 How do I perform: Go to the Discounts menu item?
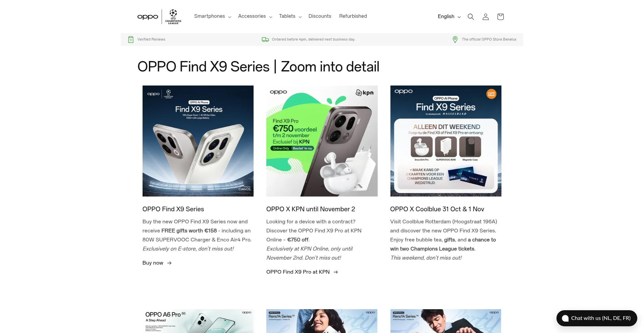tap(320, 16)
